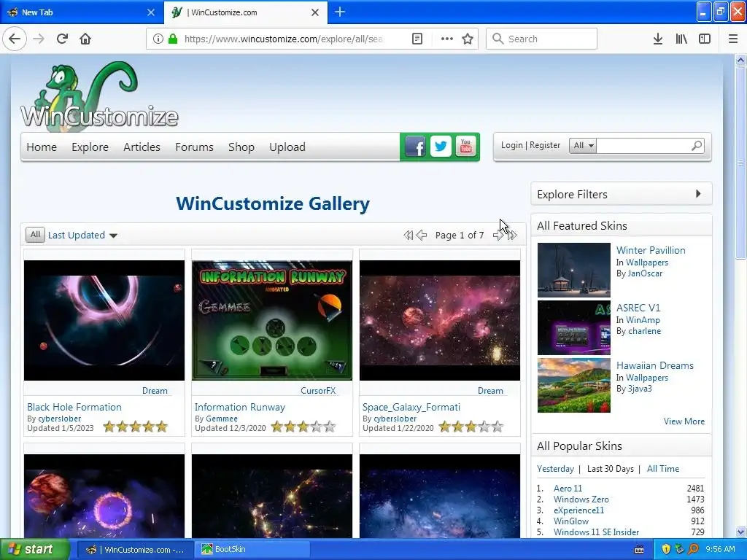Show sidebars icon

pyautogui.click(x=705, y=39)
